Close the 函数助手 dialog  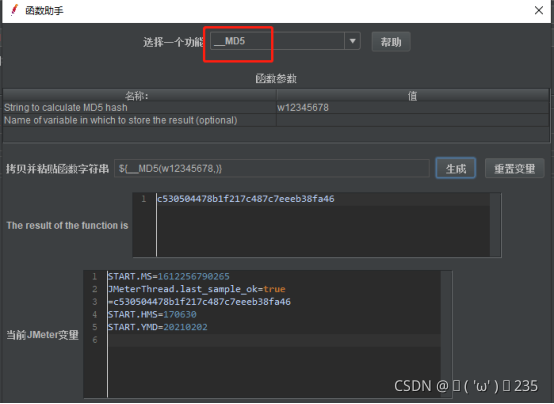pos(539,10)
